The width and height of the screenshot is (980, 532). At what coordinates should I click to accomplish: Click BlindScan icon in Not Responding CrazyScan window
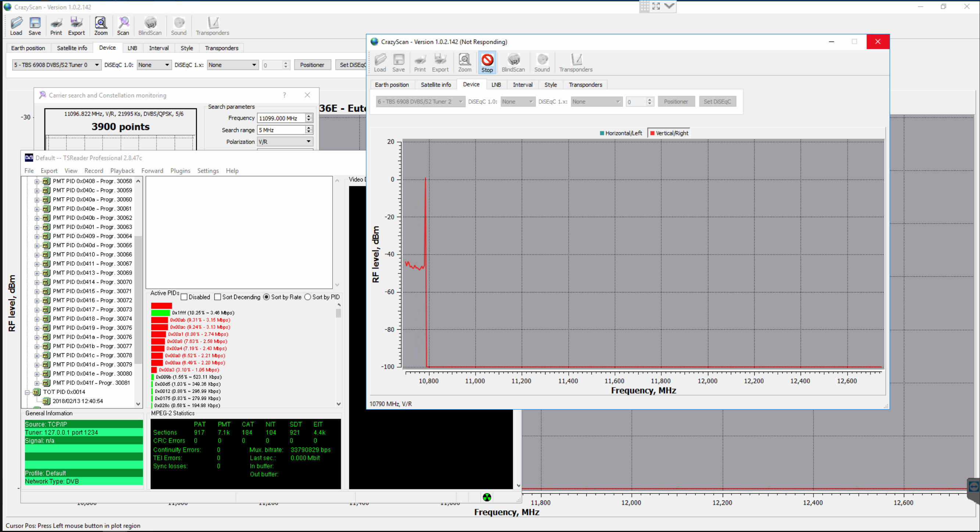[513, 63]
